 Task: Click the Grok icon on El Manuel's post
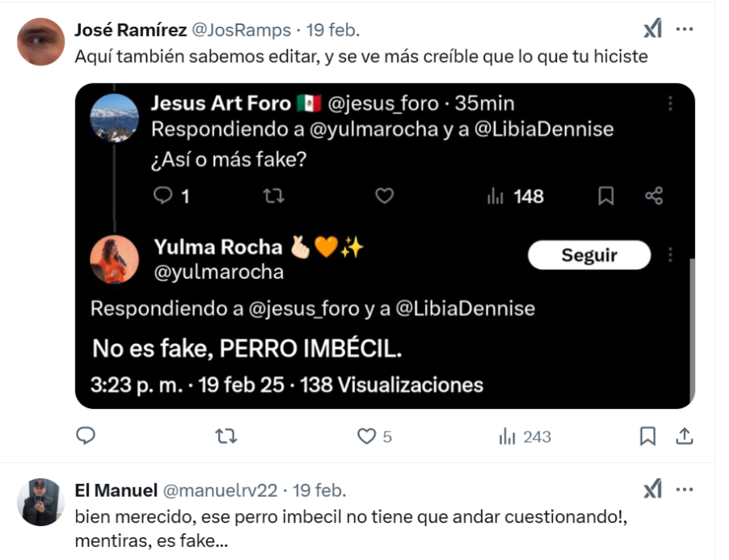pyautogui.click(x=652, y=490)
